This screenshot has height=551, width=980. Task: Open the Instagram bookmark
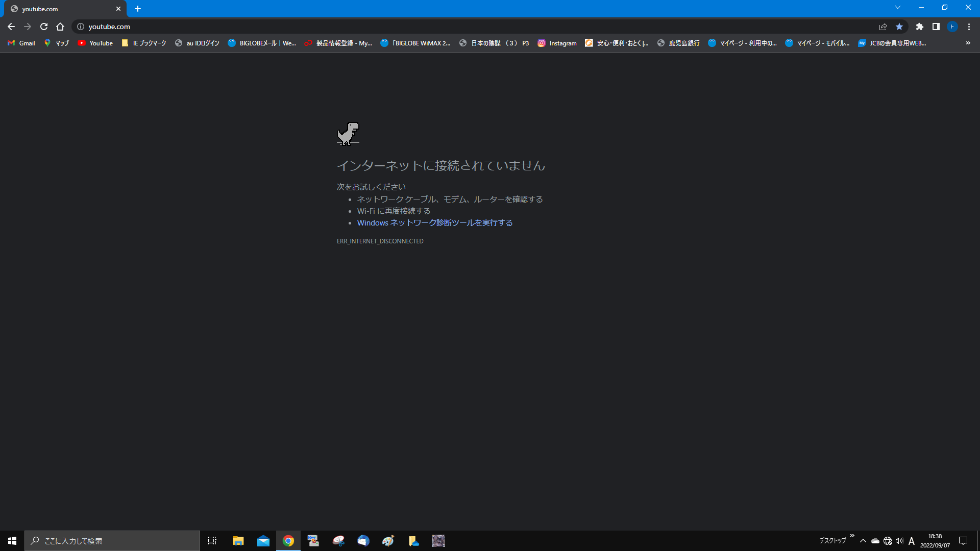(557, 43)
